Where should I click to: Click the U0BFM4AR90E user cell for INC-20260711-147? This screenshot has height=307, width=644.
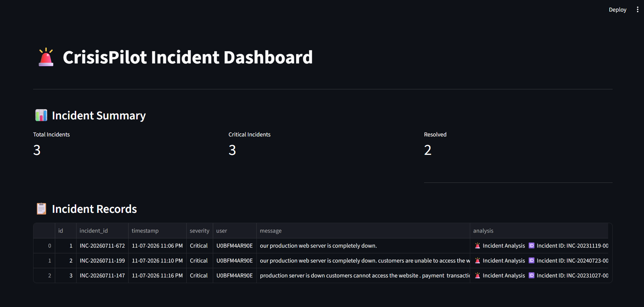(x=235, y=276)
